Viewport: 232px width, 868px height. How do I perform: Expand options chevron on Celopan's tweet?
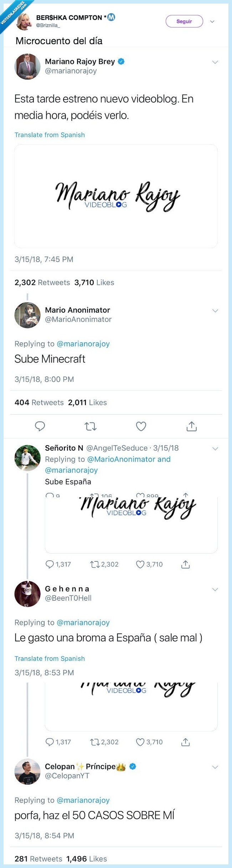pos(215,767)
